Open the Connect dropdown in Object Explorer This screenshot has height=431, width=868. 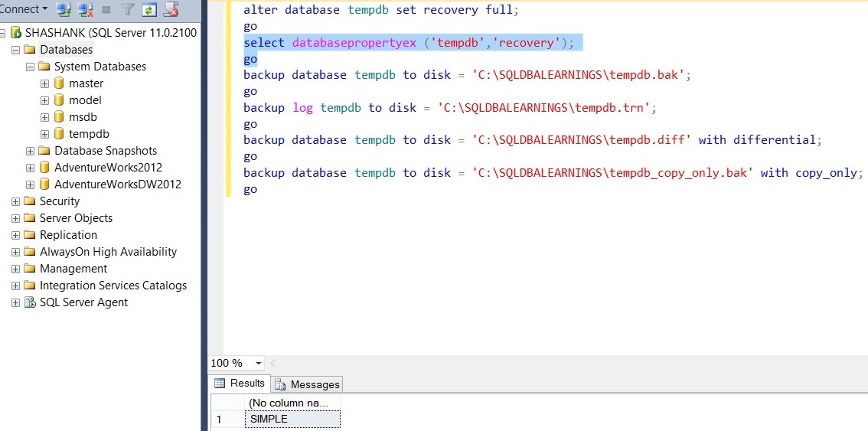click(x=23, y=9)
